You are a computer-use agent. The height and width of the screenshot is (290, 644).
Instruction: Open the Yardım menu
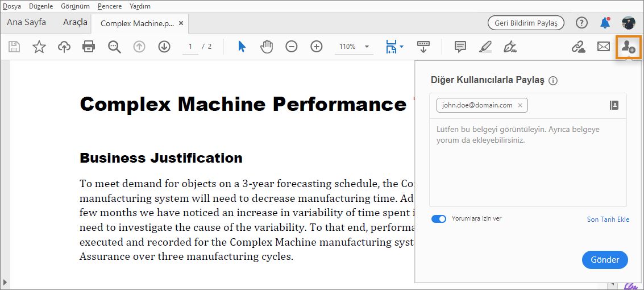[x=140, y=6]
